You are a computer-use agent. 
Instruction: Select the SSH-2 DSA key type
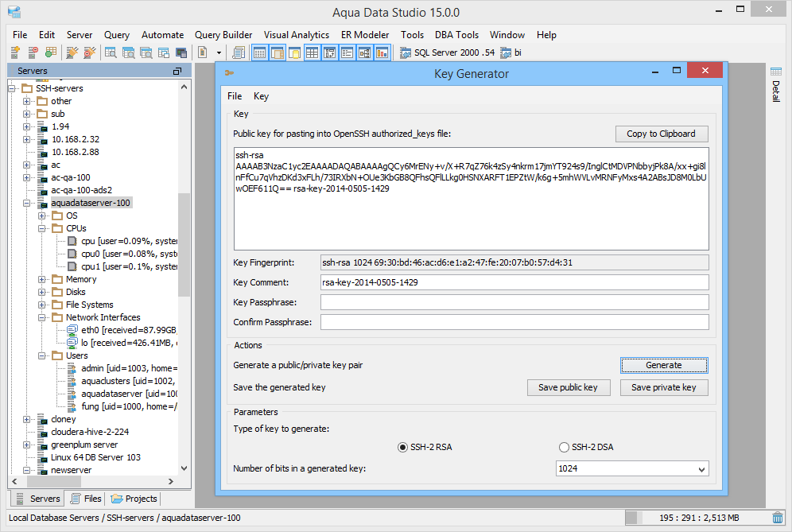click(564, 447)
